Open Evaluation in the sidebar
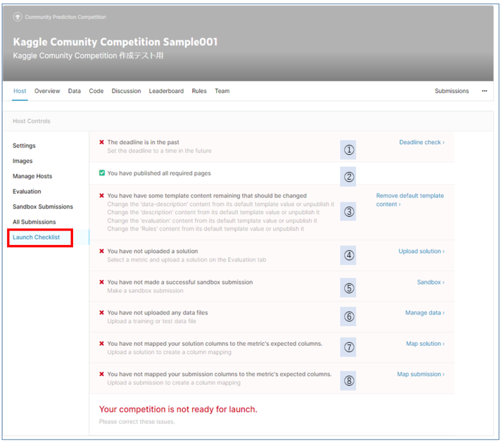This screenshot has height=444, width=504. pos(26,191)
